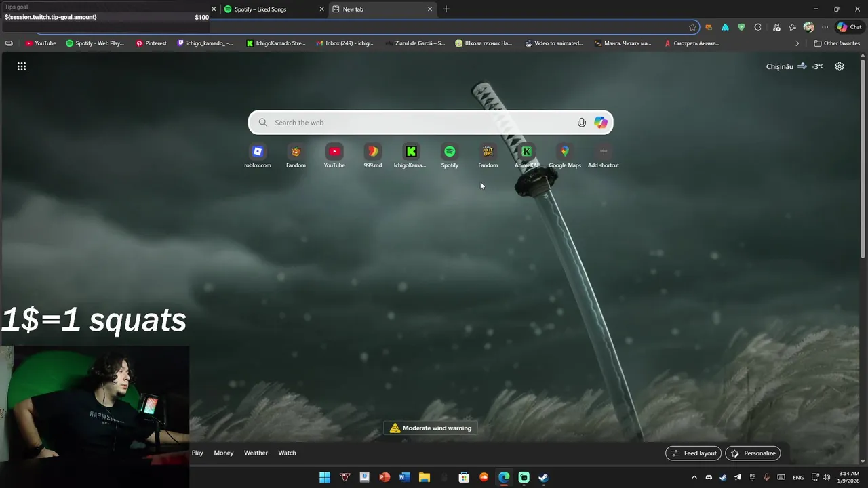Open Settings and more ellipsis menu
Screen dimensions: 868x488
tap(825, 27)
